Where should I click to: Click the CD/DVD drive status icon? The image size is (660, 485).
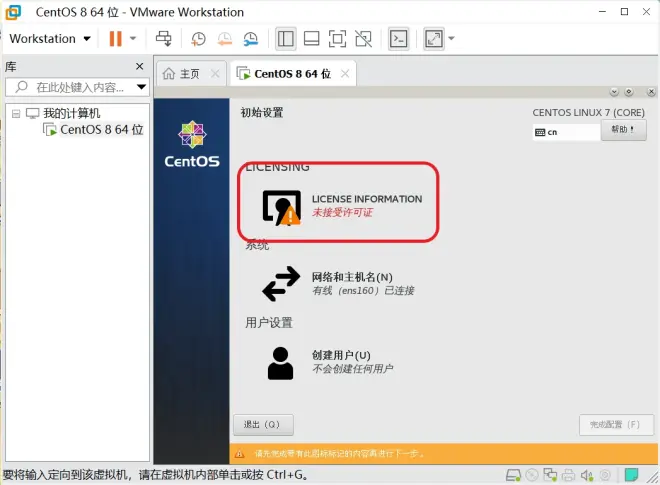pyautogui.click(x=532, y=475)
